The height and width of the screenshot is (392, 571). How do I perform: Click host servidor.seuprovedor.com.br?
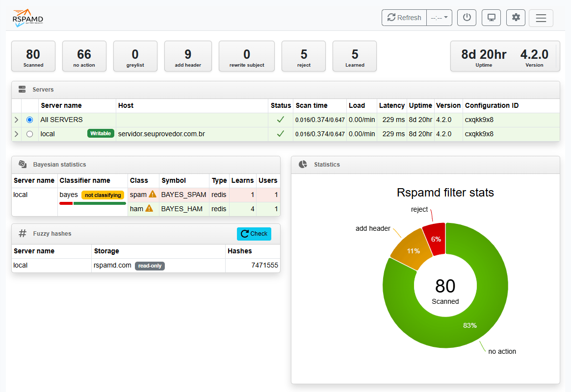(x=161, y=134)
